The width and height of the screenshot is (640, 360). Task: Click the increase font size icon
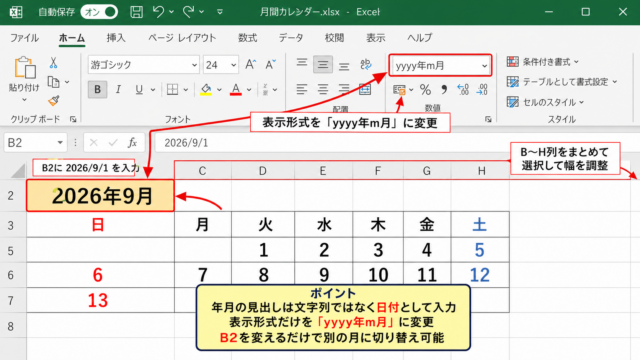pyautogui.click(x=250, y=64)
